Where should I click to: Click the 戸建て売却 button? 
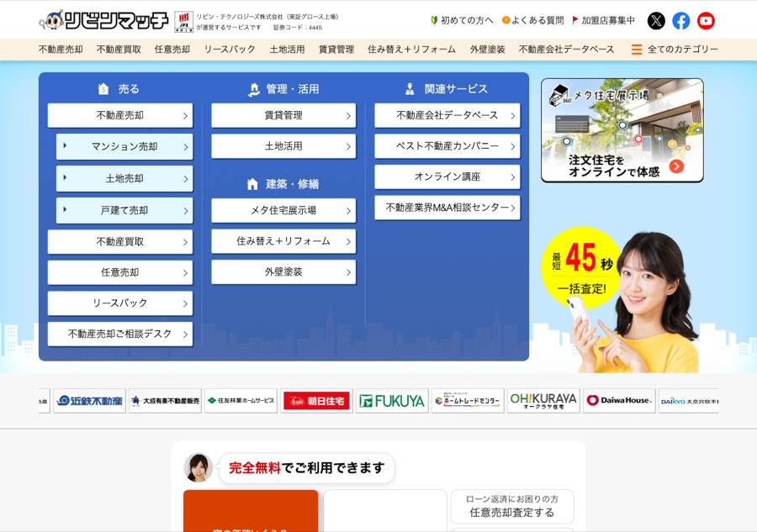[x=124, y=210]
